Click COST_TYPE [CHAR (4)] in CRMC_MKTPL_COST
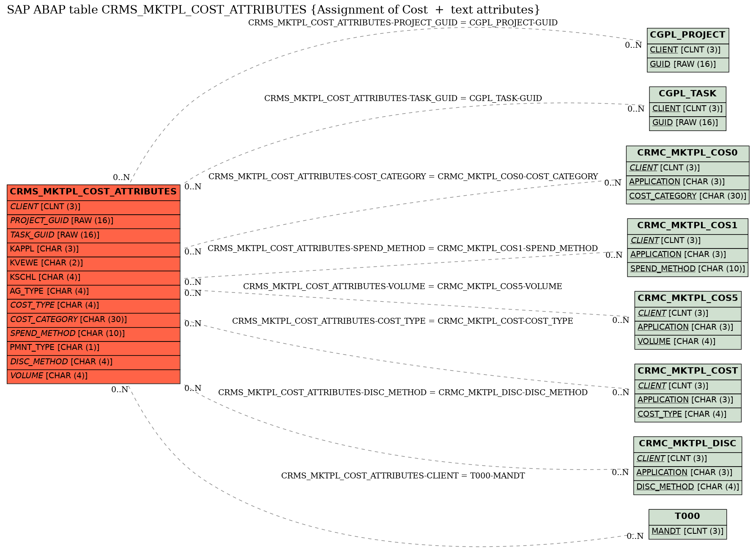Screen dimensions: 756x549 point(688,415)
